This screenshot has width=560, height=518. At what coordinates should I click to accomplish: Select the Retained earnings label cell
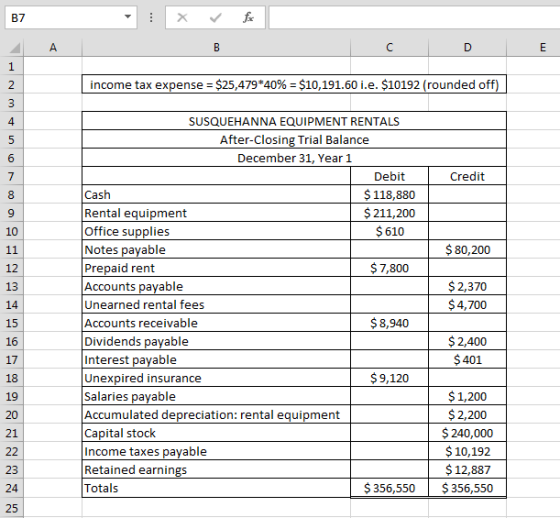(x=216, y=470)
